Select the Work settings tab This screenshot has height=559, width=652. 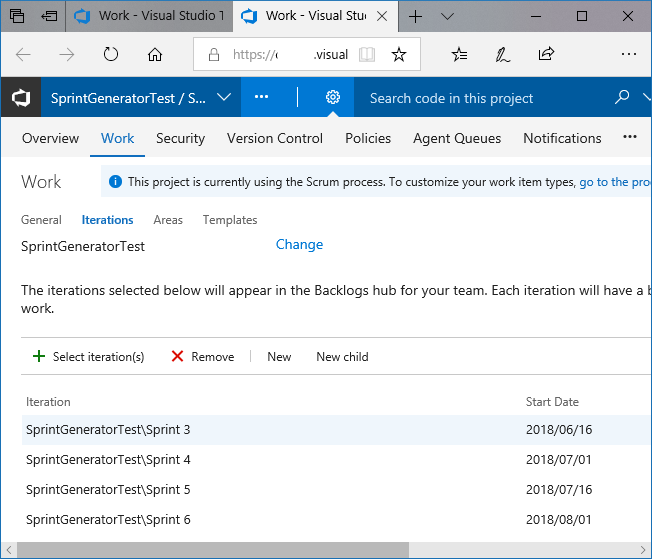[117, 138]
